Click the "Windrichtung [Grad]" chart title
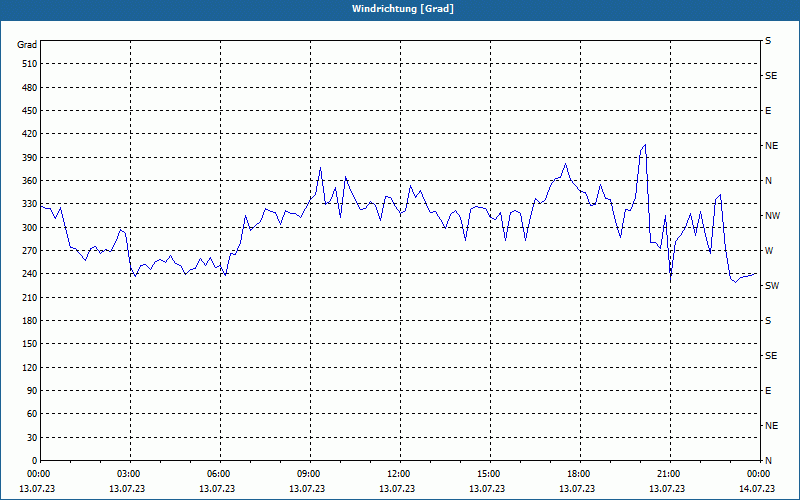Image resolution: width=800 pixels, height=500 pixels. click(x=403, y=9)
